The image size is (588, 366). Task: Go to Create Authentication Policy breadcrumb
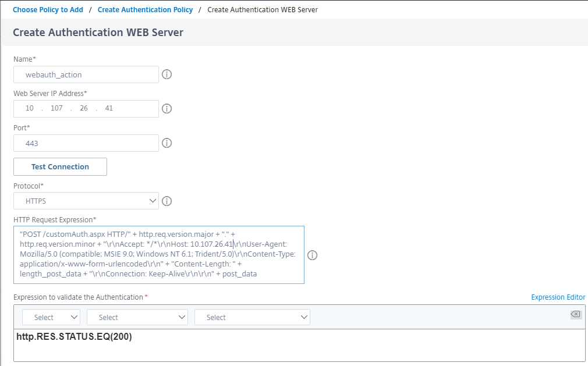pos(145,10)
